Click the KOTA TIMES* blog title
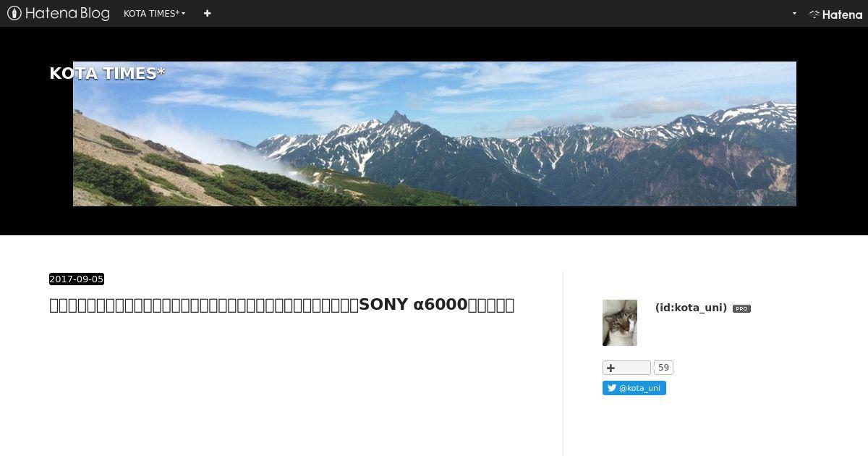Screen dimensions: 868x456 click(x=107, y=73)
